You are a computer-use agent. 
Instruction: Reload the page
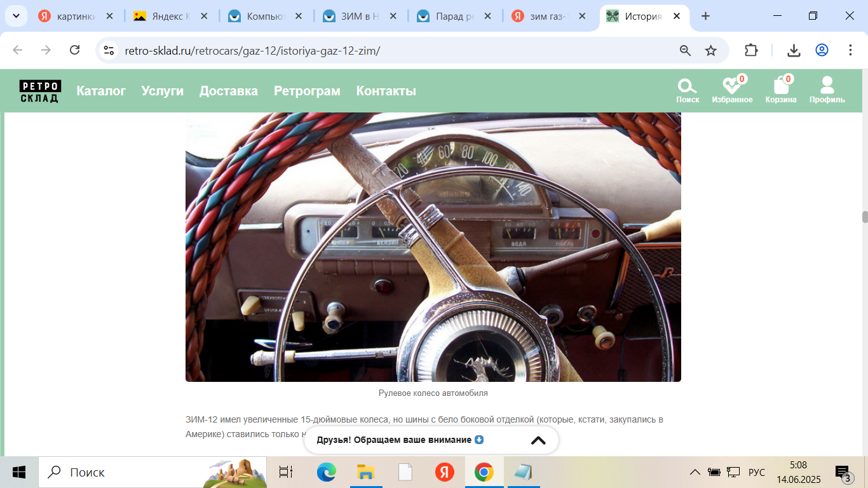[74, 50]
